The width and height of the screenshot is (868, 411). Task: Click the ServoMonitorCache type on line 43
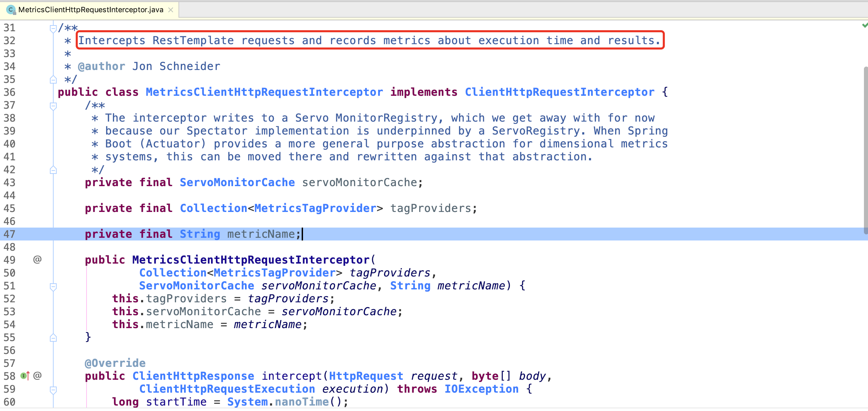tap(237, 182)
